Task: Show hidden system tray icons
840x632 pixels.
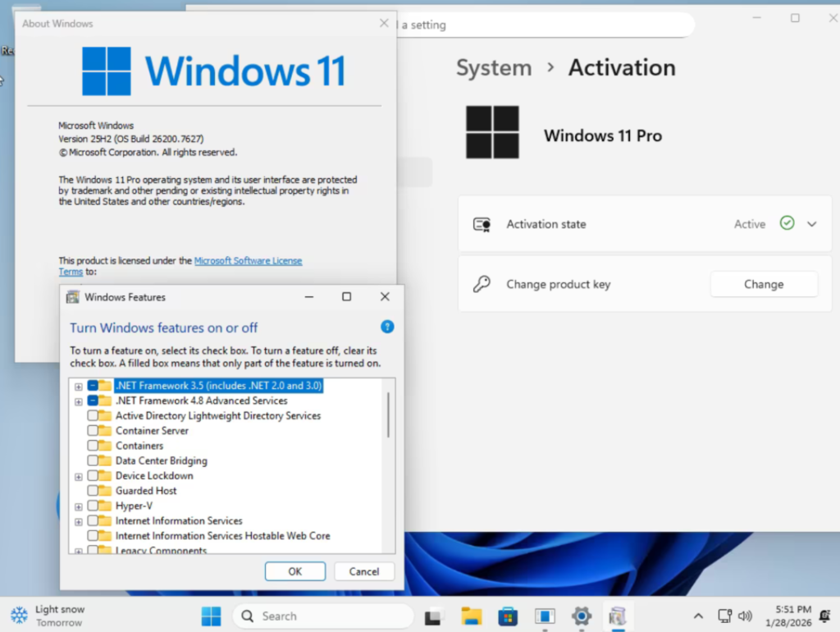Action: pyautogui.click(x=698, y=616)
